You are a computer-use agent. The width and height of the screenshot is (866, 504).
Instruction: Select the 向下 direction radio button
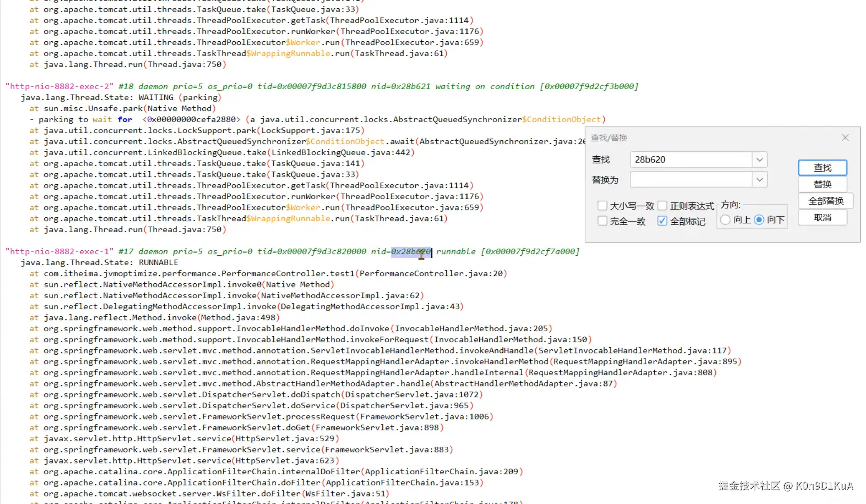759,220
